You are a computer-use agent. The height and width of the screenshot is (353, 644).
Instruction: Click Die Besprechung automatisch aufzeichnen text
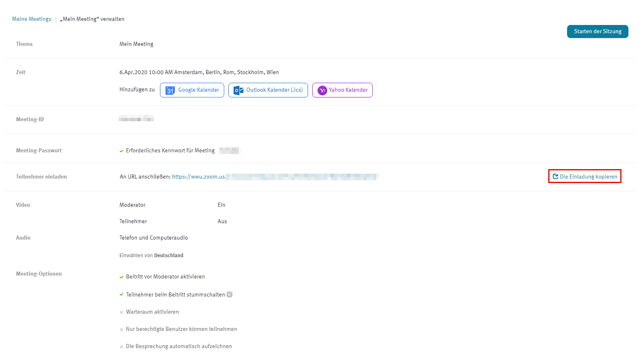(179, 346)
